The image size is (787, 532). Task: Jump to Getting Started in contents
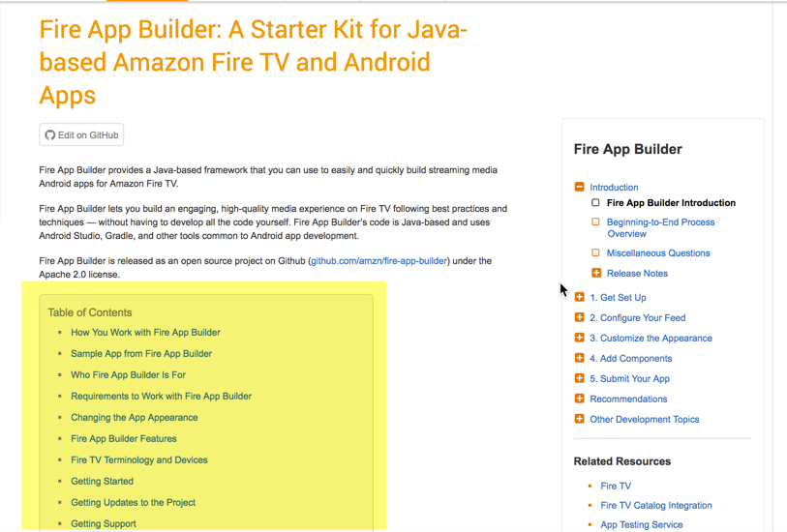(102, 482)
